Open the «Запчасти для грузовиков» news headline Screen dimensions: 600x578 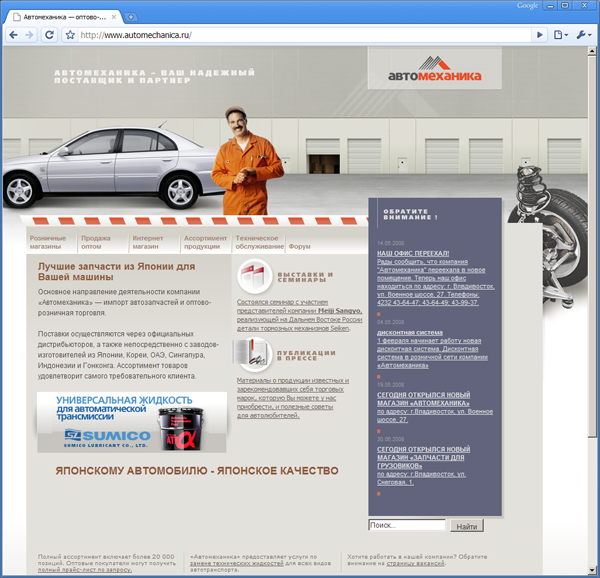[x=423, y=458]
